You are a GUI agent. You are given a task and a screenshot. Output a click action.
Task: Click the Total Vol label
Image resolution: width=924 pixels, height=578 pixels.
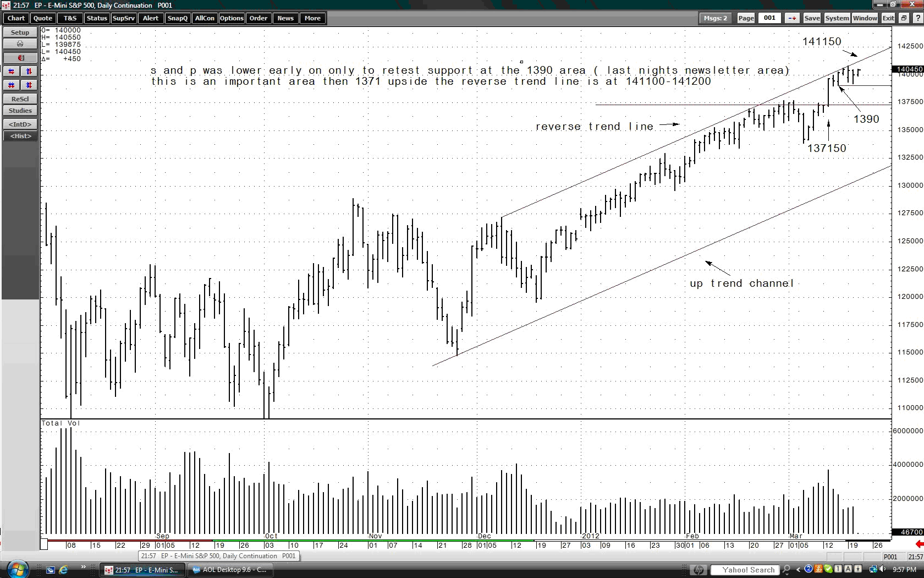[61, 423]
